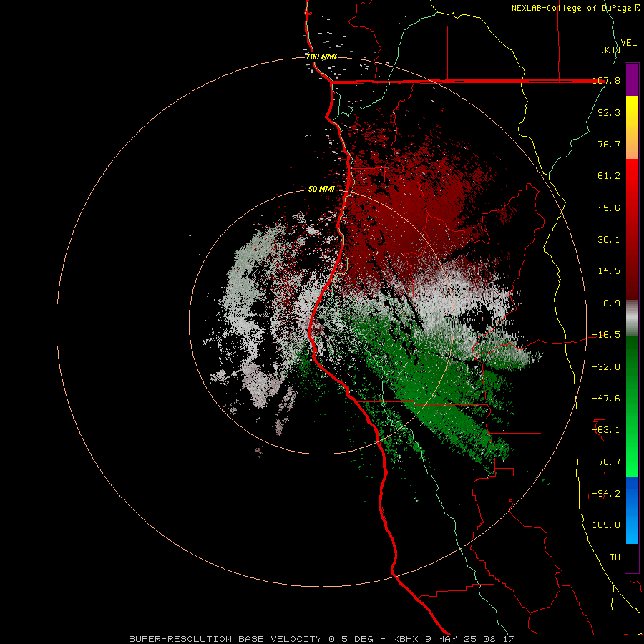Click the 61.2 legend value

(609, 176)
